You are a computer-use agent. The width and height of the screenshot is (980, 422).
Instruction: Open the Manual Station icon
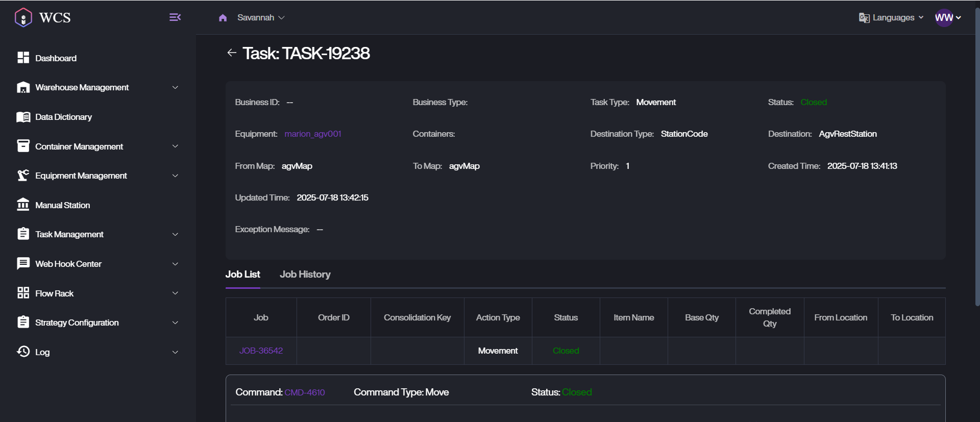[23, 205]
